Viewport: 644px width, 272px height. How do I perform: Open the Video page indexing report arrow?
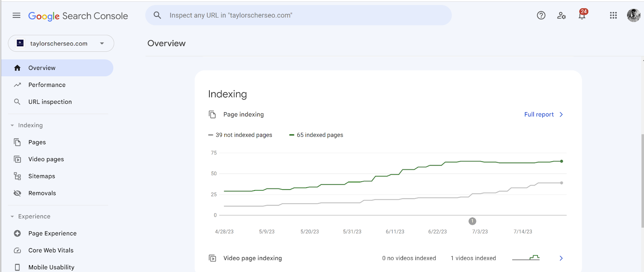tap(561, 258)
